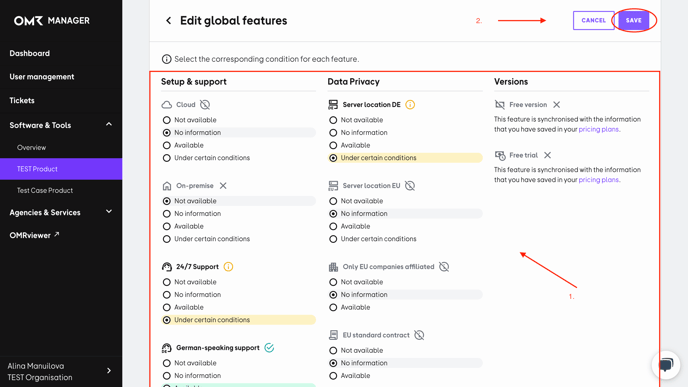
Task: Click the On-premise house icon
Action: tap(167, 186)
